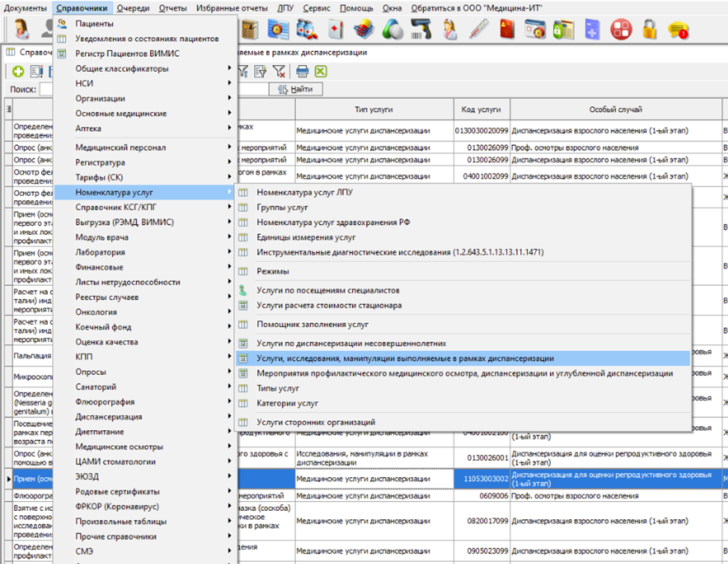Click the printer icon in the grid toolbar
728x564 pixels.
[302, 72]
